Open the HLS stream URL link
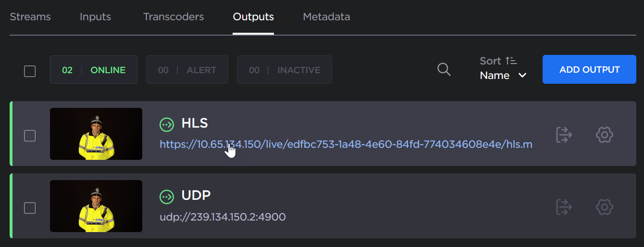Image resolution: width=644 pixels, height=247 pixels. (x=346, y=144)
